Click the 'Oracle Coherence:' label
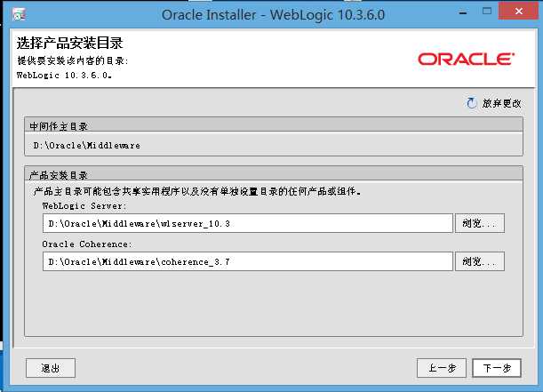 click(87, 244)
